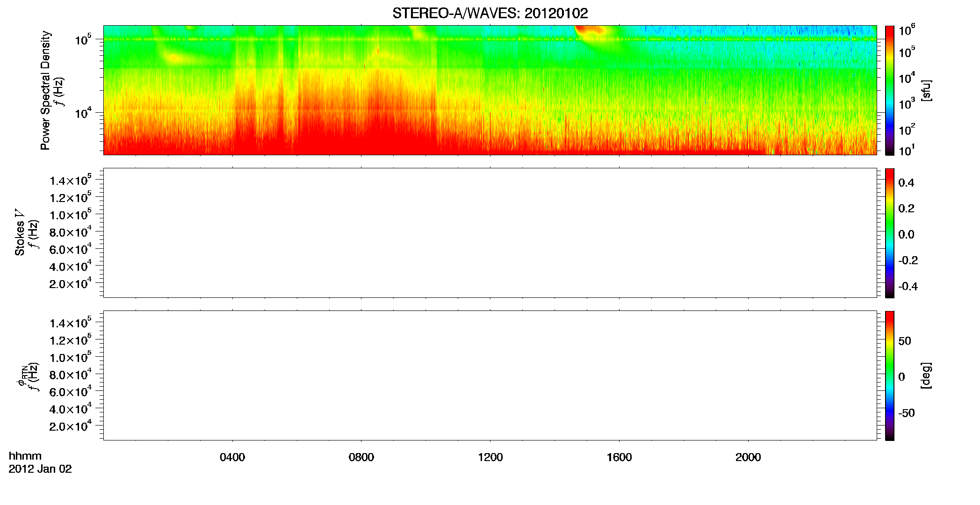
Task: Click the 2.0×10^4 tick in phi RTN panel
Action: pos(71,426)
